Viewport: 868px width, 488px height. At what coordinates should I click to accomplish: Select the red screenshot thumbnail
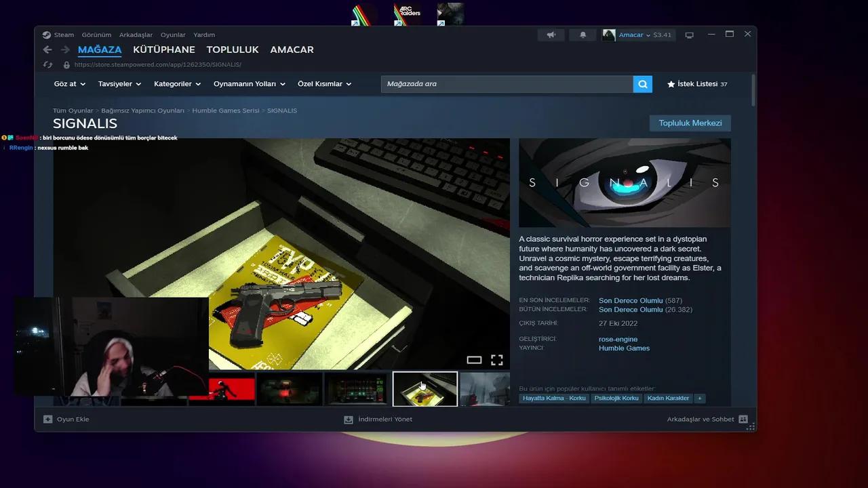click(221, 389)
